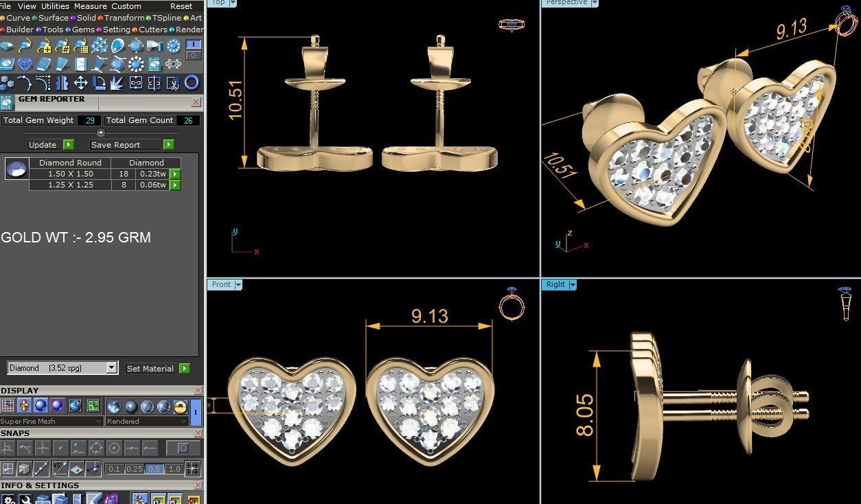Toggle the snaps master circle button

pyautogui.click(x=183, y=448)
